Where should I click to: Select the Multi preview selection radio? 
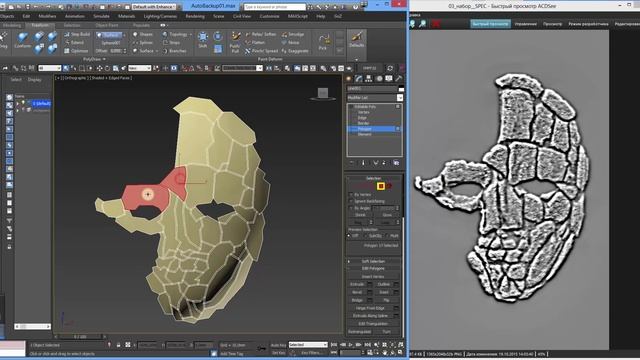point(387,236)
